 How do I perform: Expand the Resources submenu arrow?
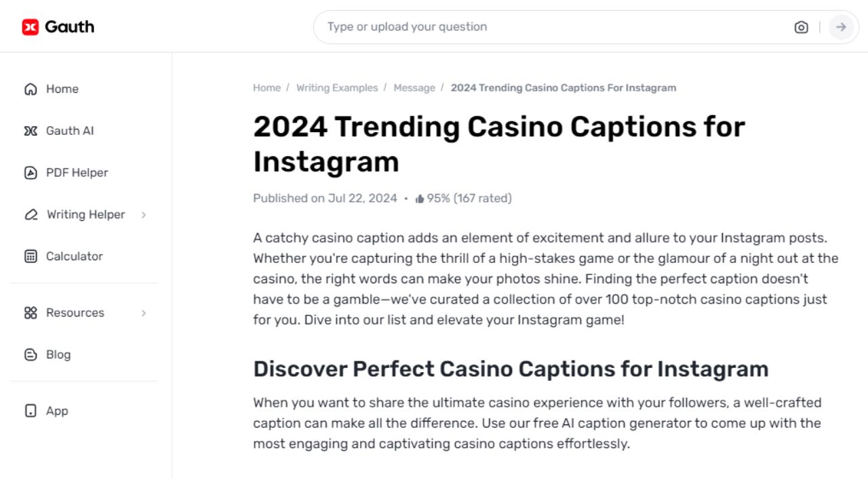tap(144, 313)
